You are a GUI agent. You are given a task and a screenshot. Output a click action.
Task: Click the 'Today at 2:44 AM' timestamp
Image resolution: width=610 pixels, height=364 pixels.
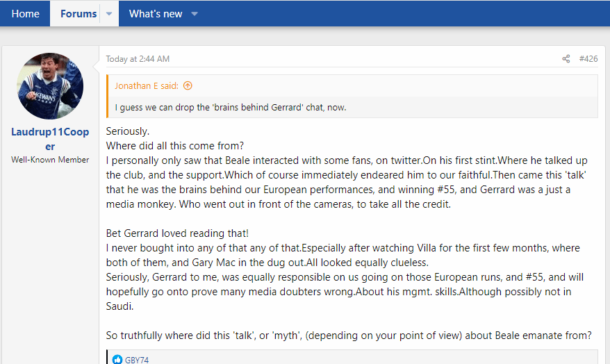(x=138, y=59)
